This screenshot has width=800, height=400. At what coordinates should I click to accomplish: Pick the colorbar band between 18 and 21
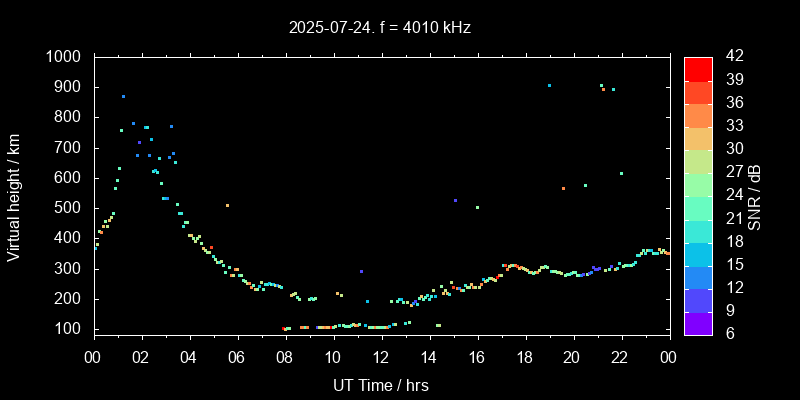click(698, 230)
